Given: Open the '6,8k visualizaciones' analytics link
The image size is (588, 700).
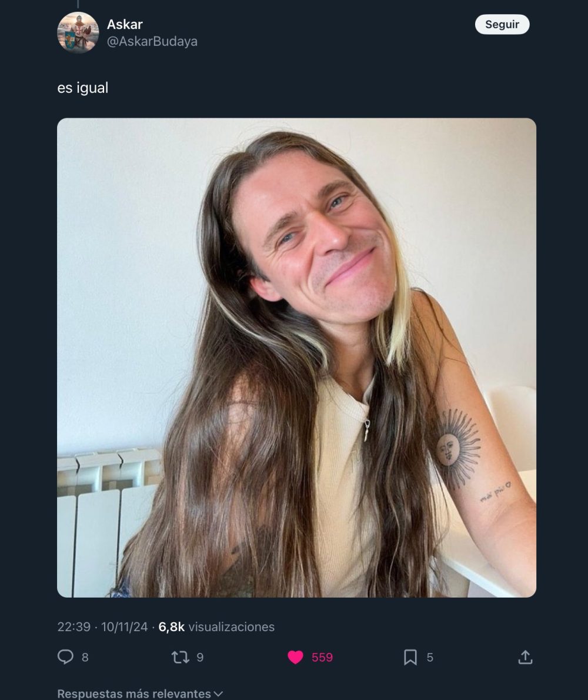Looking at the screenshot, I should (x=215, y=627).
